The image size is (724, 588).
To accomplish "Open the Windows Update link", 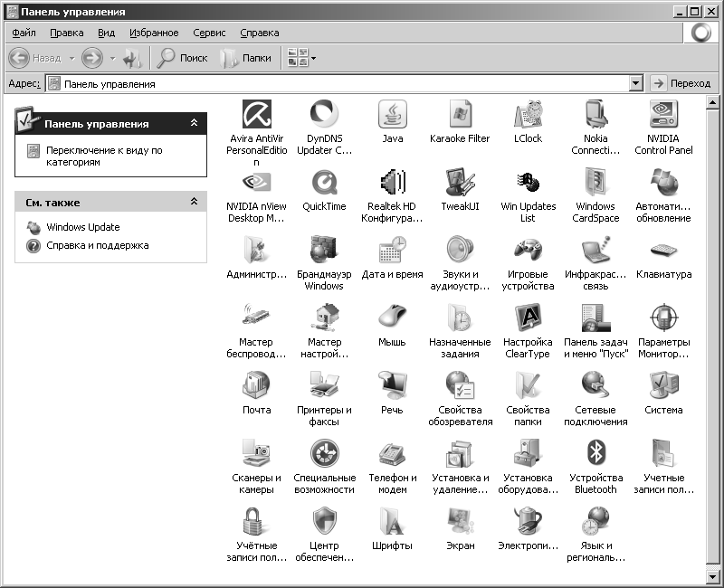I will click(83, 227).
